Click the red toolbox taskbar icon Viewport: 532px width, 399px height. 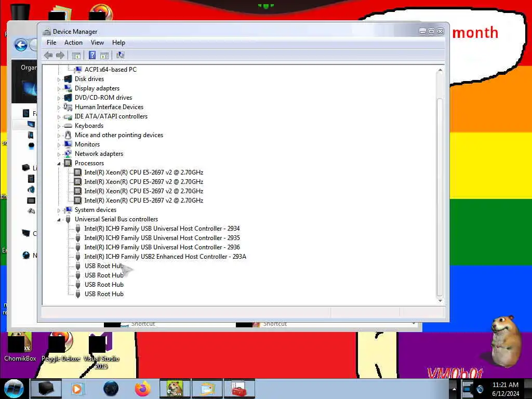(x=239, y=389)
